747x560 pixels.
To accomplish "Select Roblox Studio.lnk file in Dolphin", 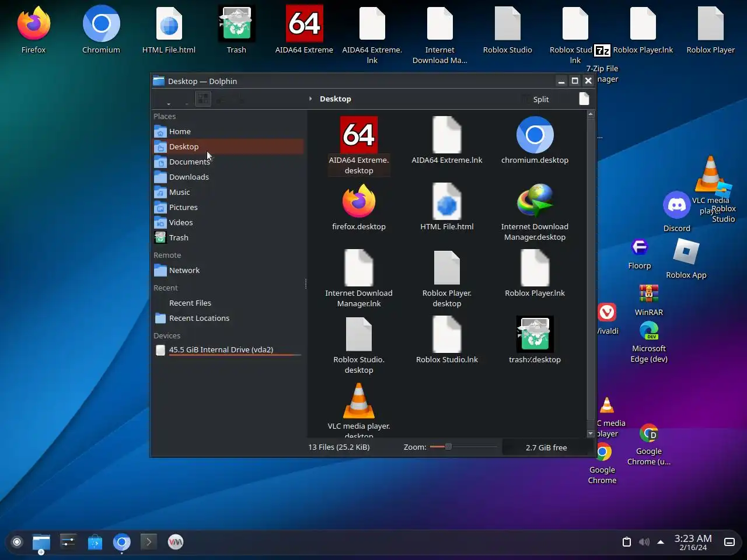I will 447,340.
